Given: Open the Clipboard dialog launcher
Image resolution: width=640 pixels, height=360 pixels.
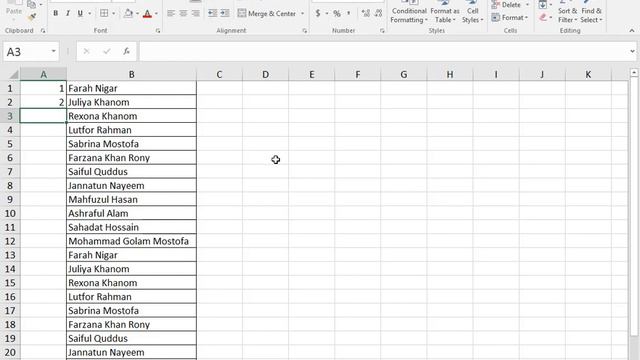Looking at the screenshot, I should pos(43,31).
